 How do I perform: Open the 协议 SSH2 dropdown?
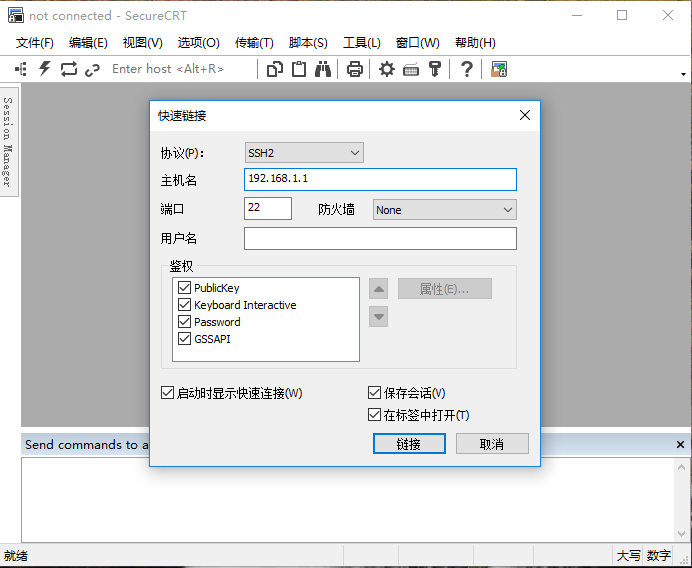point(304,153)
